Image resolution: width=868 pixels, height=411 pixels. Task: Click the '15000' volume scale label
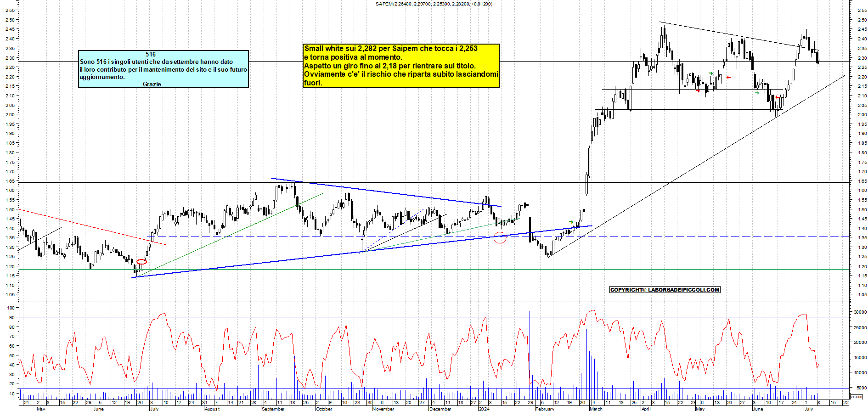(x=860, y=358)
